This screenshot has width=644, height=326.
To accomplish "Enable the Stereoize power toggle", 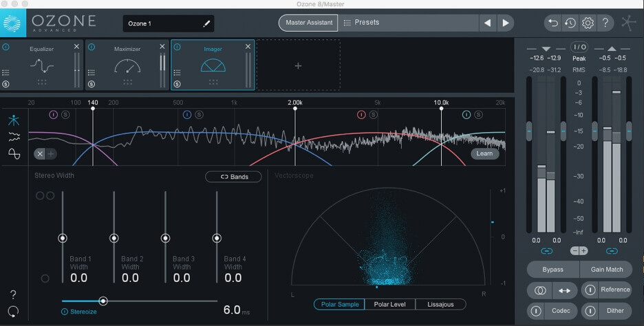I will (x=65, y=312).
